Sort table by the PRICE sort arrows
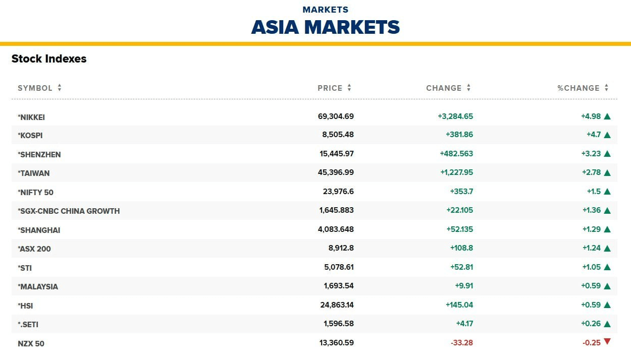The width and height of the screenshot is (631, 364). 349,88
